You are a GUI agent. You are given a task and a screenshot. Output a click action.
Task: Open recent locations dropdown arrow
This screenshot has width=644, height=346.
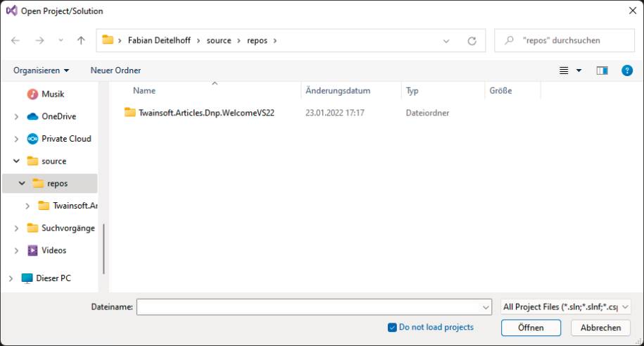61,40
